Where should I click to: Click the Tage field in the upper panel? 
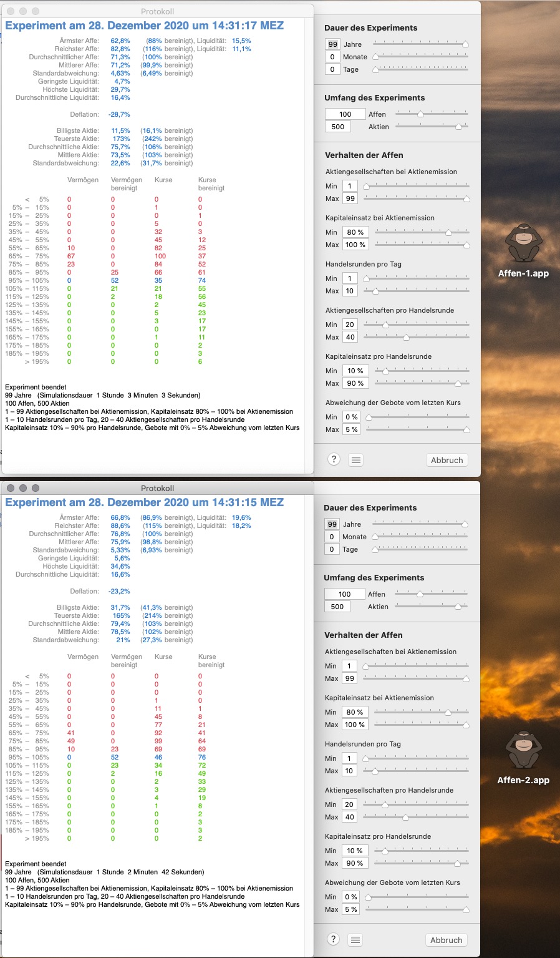pos(332,69)
